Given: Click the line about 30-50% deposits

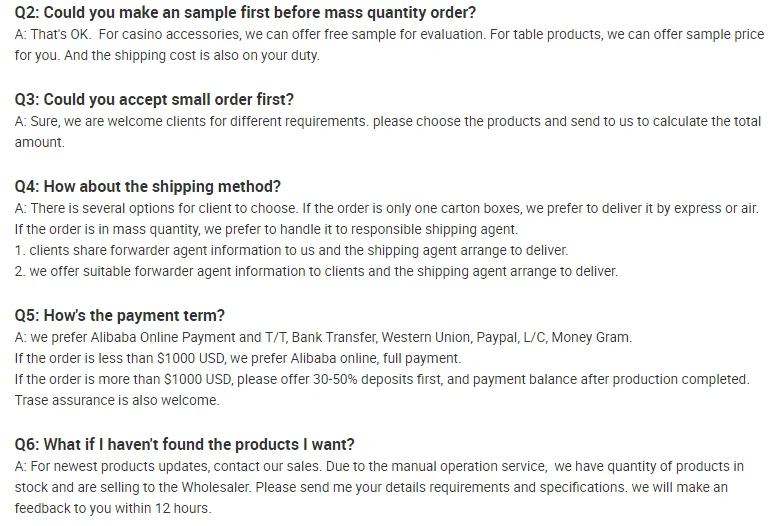Looking at the screenshot, I should (x=381, y=379).
